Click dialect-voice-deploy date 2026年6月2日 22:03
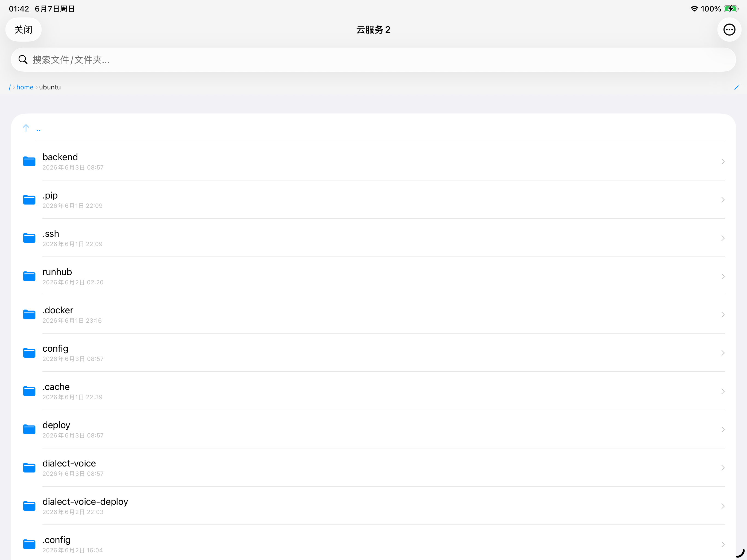Screen dimensions: 747x560 click(x=73, y=512)
